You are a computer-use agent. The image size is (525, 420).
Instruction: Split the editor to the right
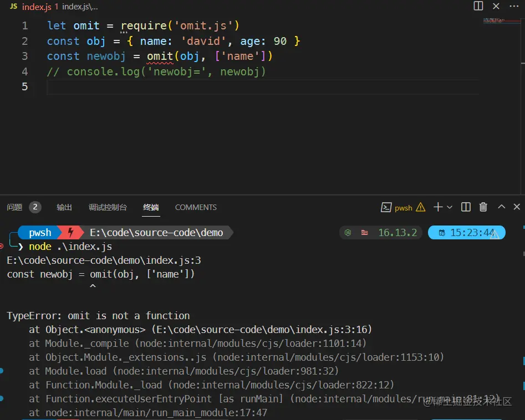[x=478, y=6]
